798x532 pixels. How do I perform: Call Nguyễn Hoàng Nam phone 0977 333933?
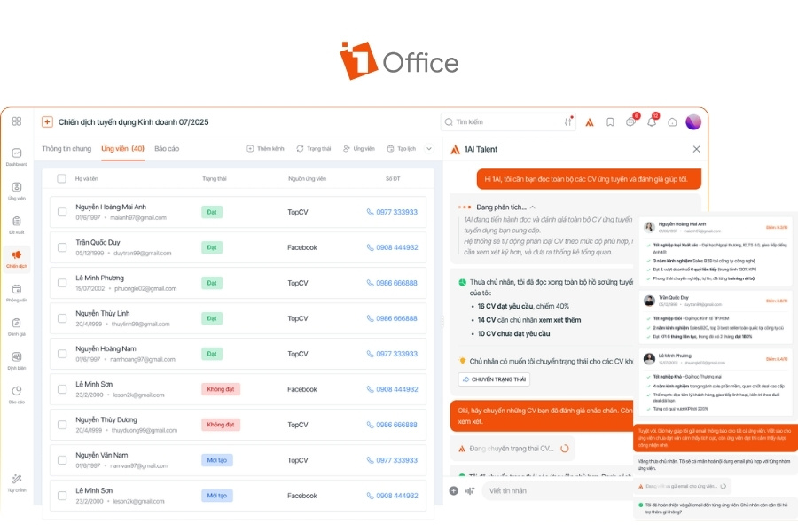coord(393,354)
